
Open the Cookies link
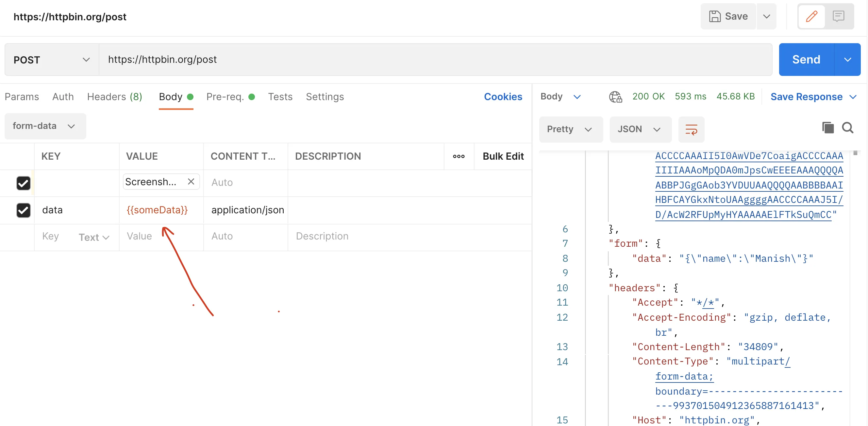tap(503, 97)
